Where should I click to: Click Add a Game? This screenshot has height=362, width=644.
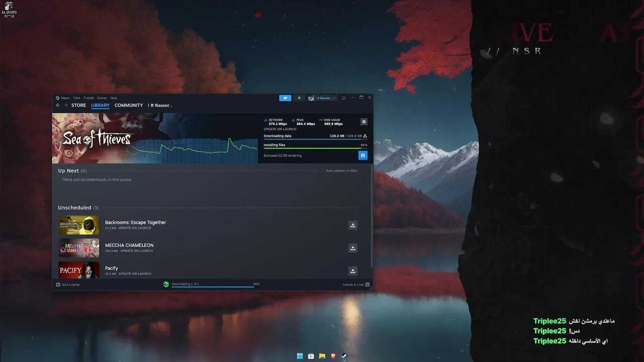(x=68, y=285)
